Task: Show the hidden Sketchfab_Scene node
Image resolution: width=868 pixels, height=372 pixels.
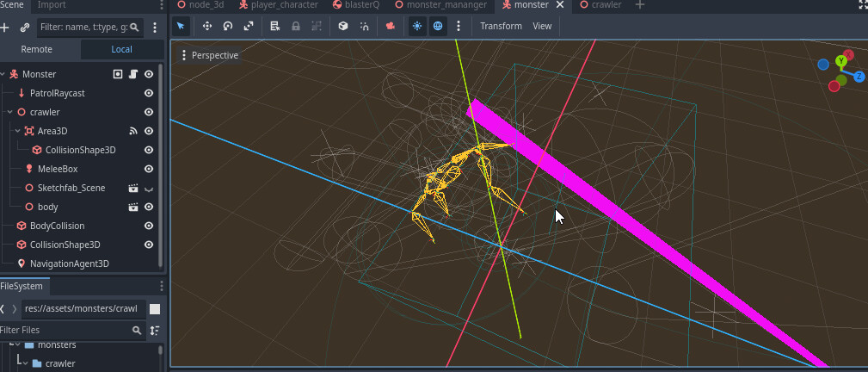Action: pos(149,188)
